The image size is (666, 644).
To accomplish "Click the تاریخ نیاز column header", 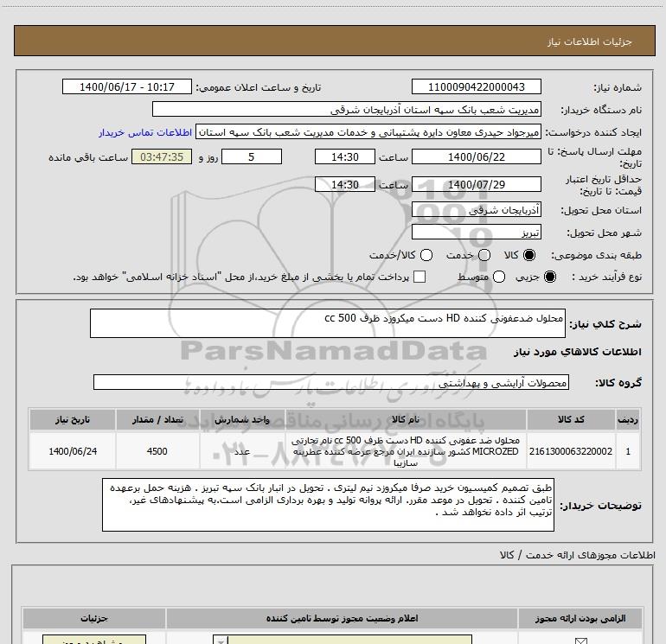I will [x=73, y=420].
